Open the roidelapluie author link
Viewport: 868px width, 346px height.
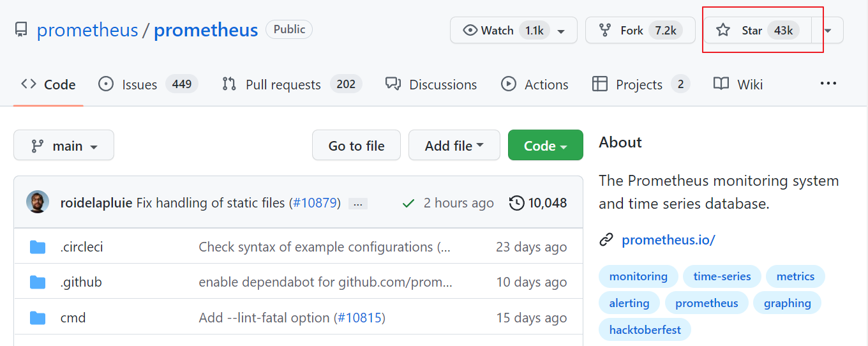pos(96,203)
